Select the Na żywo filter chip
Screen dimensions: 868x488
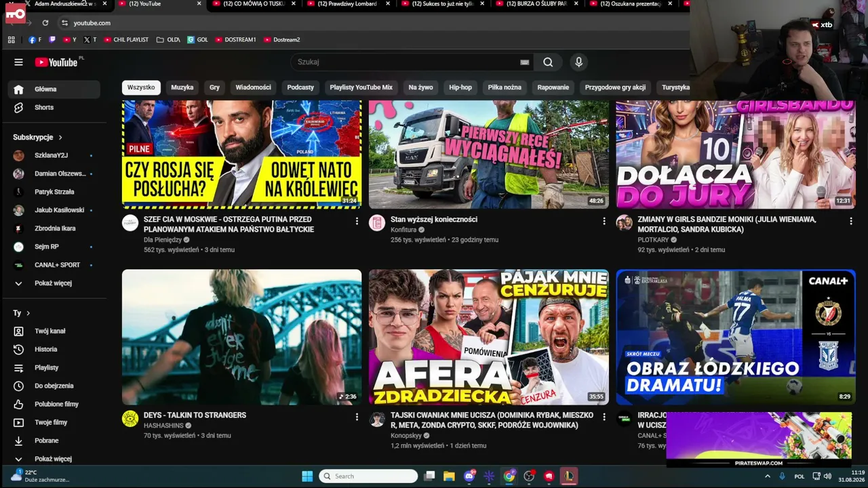click(420, 87)
